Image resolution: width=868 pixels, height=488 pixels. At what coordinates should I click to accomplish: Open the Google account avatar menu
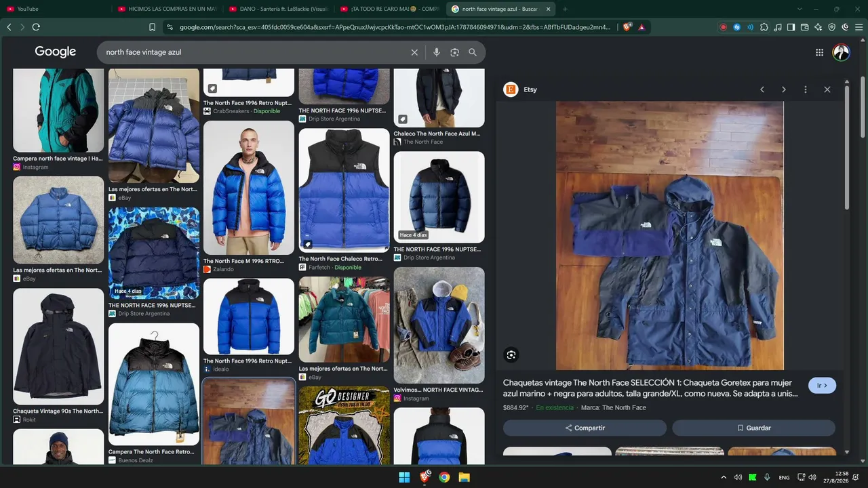(x=841, y=52)
